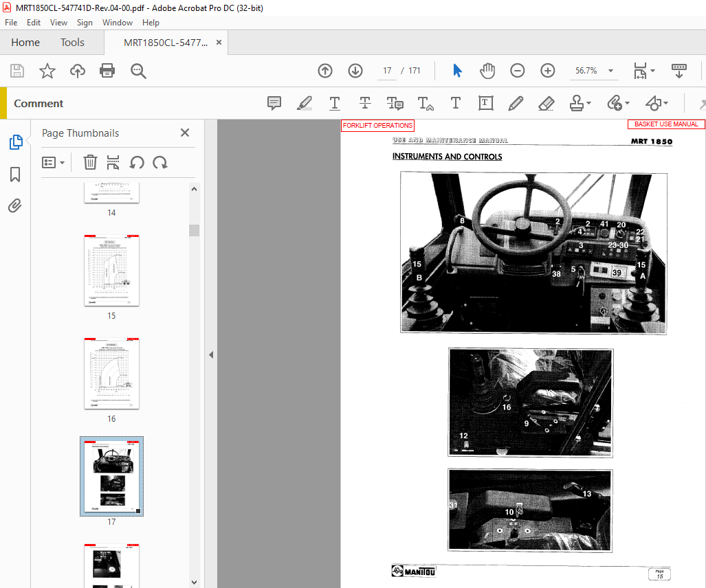Activate the selection arrow tool
The height and width of the screenshot is (588, 706).
click(457, 71)
